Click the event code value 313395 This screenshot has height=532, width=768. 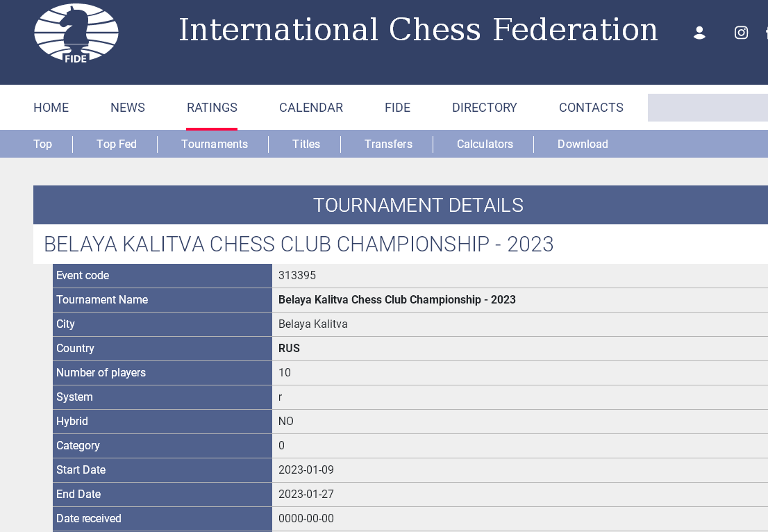pos(297,276)
